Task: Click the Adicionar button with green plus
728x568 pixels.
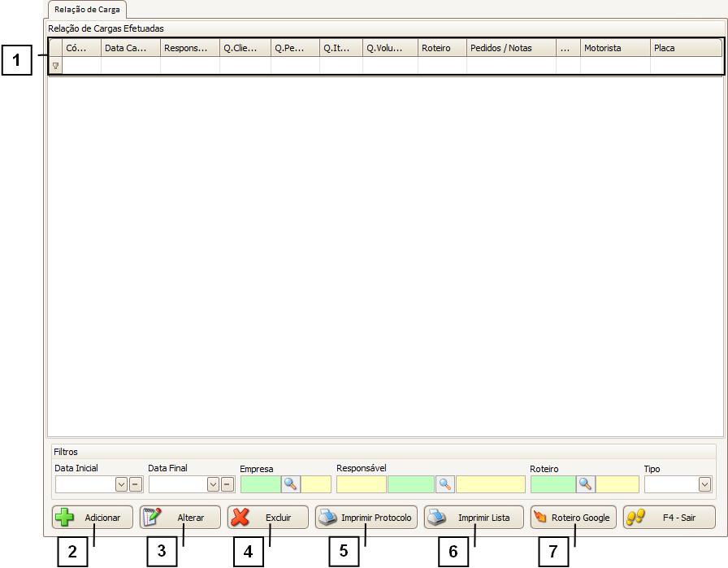Action: click(93, 518)
